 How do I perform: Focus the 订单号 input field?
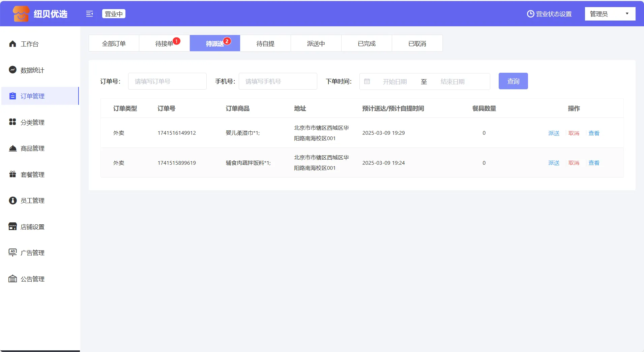pos(167,82)
